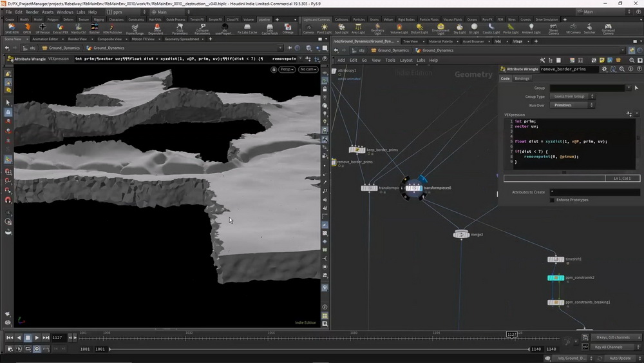Click the end of the range slider bar
Image resolution: width=644 pixels, height=363 pixels.
[x=529, y=349]
